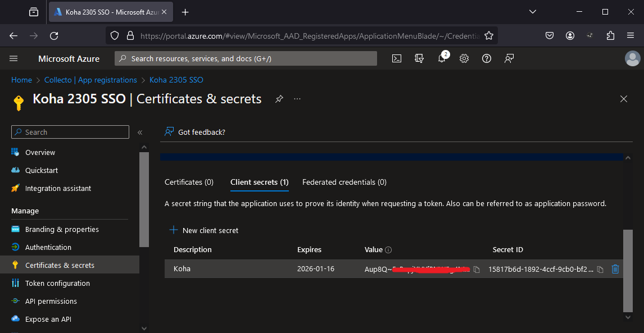Select the secret ID text 15817b6d-1892-4ccf-9cb0-bf2…
Image resolution: width=644 pixels, height=333 pixels.
pos(541,270)
